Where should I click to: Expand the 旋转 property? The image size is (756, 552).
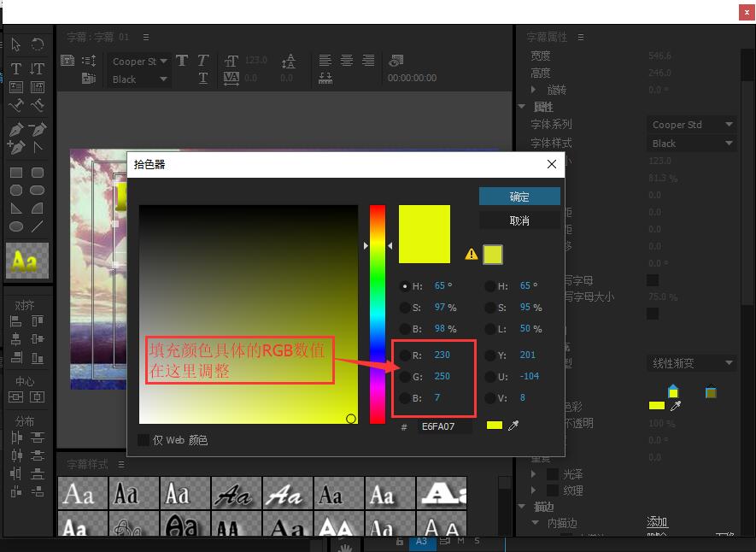coord(533,90)
